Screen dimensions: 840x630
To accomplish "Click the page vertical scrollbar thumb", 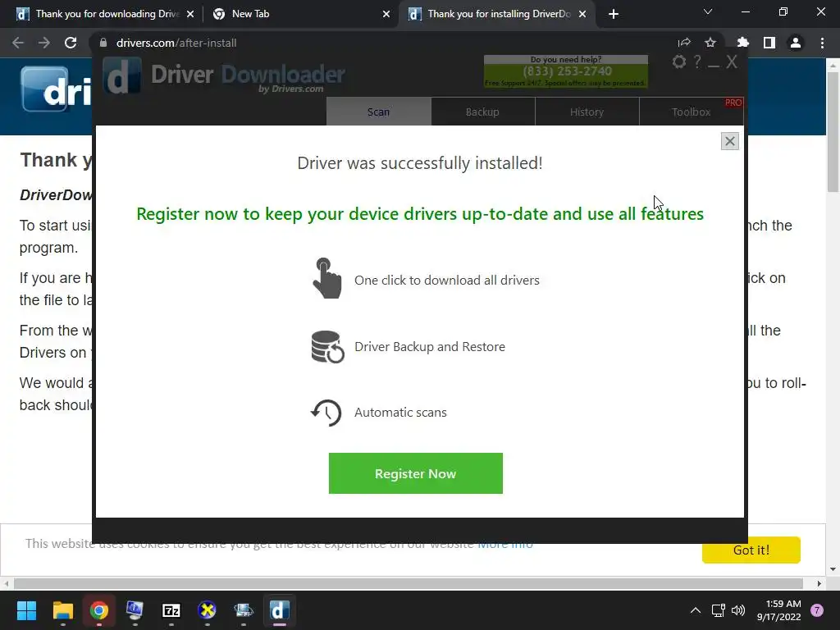I will tap(833, 131).
